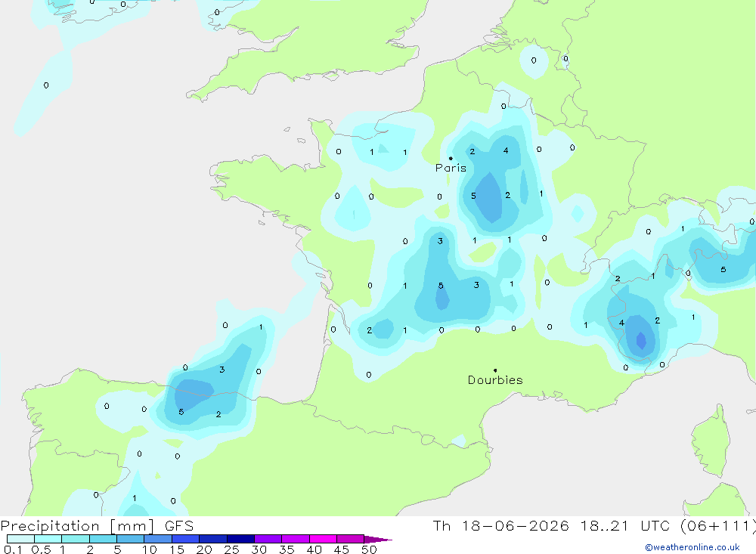Screen dimensions: 756x554
Task: Click the '0.1' legend scale label
Action: (x=13, y=549)
